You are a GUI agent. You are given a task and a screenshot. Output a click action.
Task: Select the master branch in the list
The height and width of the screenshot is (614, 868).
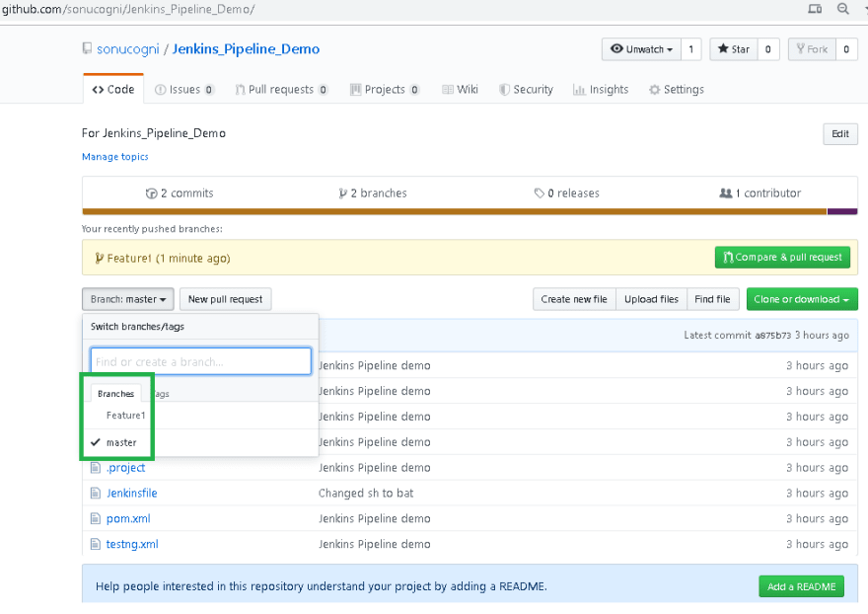click(x=121, y=442)
